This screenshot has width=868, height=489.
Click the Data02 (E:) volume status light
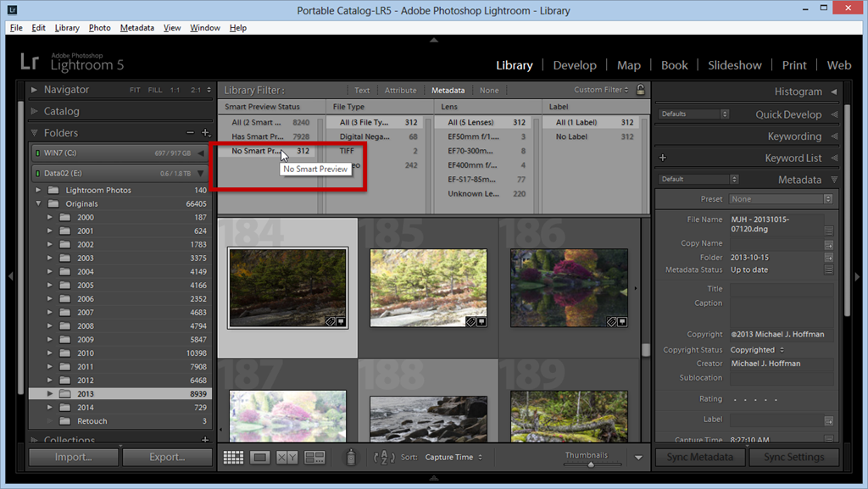coord(37,174)
